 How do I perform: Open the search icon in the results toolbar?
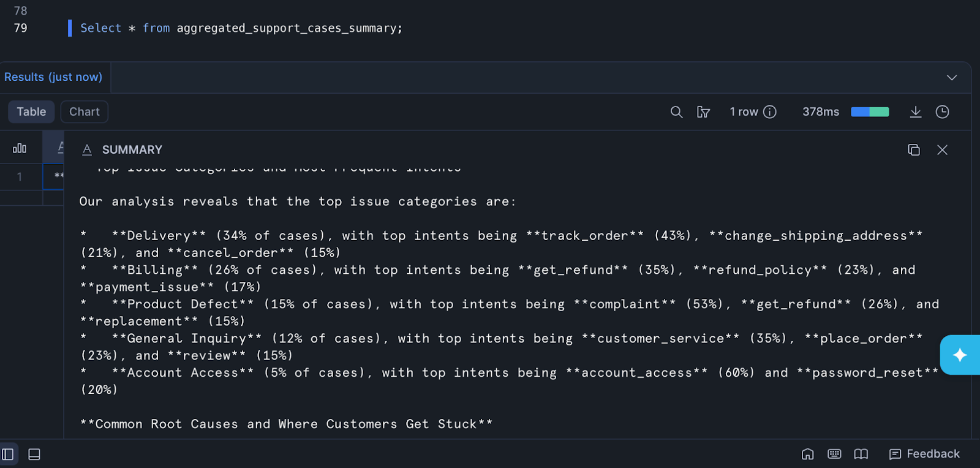[676, 111]
